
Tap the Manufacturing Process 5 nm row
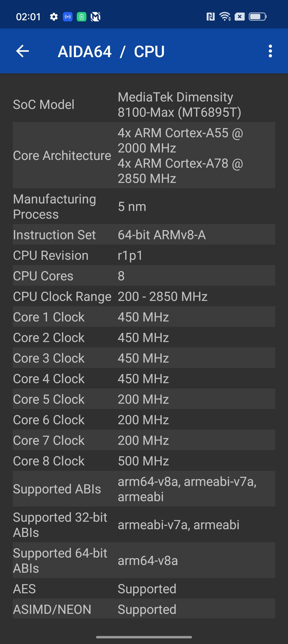(x=144, y=206)
